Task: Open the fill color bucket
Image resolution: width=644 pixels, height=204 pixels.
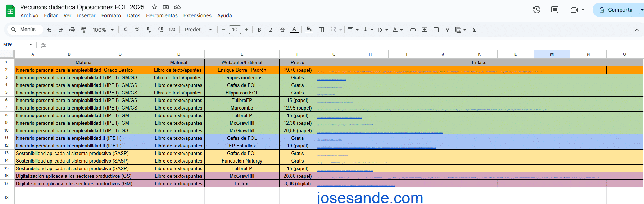Action: coord(309,30)
